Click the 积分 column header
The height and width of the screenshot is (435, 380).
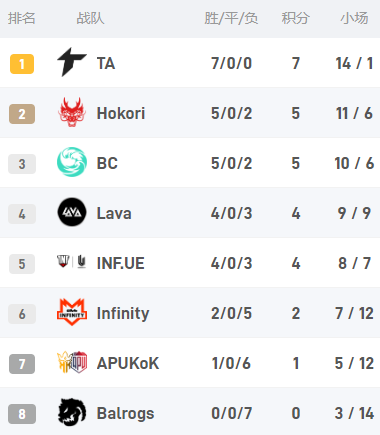(x=296, y=18)
